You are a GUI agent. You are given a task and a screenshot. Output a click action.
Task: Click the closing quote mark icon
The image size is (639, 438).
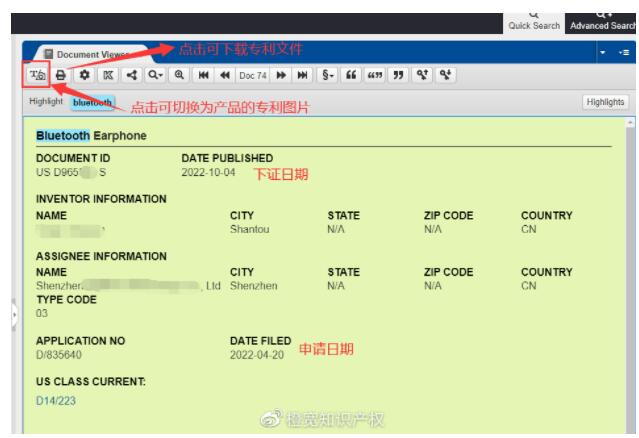click(x=399, y=75)
